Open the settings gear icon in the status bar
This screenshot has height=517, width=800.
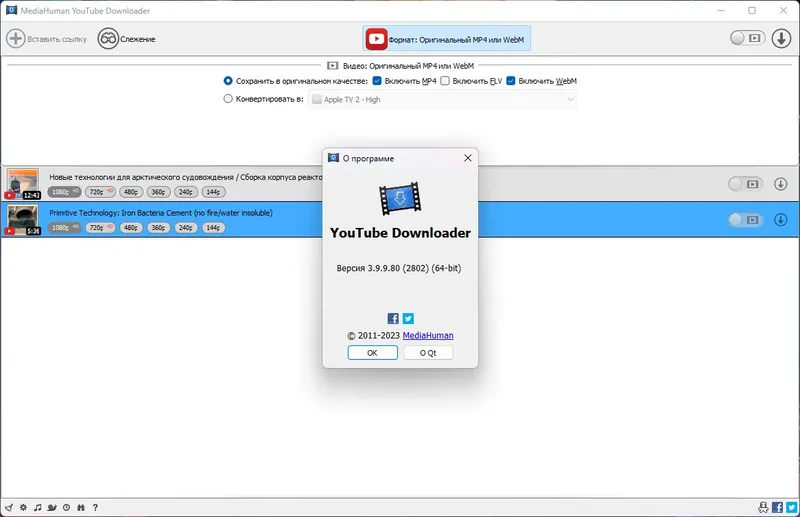coord(23,507)
